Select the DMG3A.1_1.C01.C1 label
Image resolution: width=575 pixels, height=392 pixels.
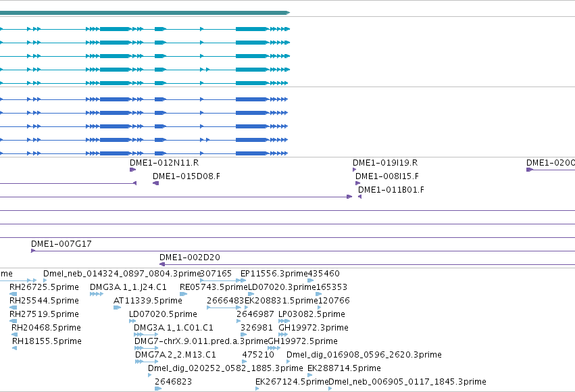point(174,328)
